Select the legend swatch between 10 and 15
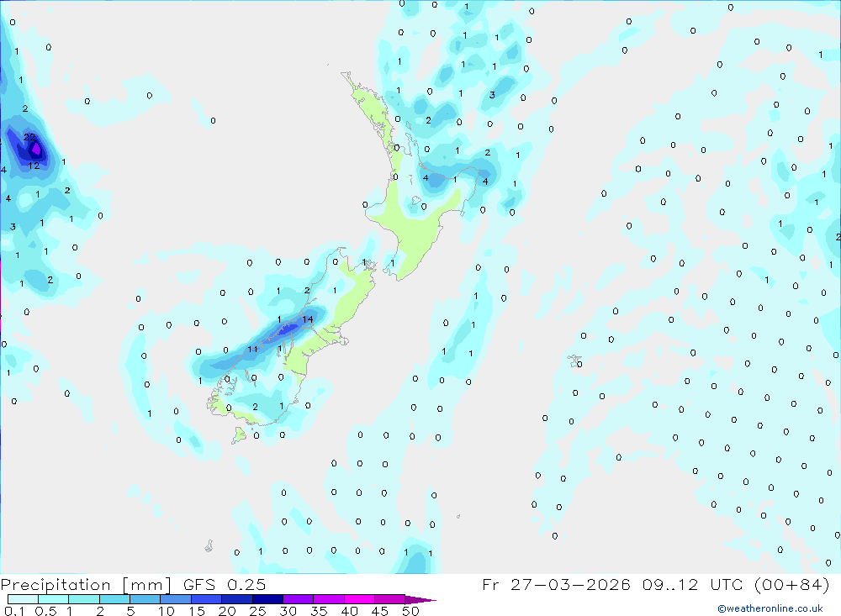The image size is (841, 616). click(176, 599)
